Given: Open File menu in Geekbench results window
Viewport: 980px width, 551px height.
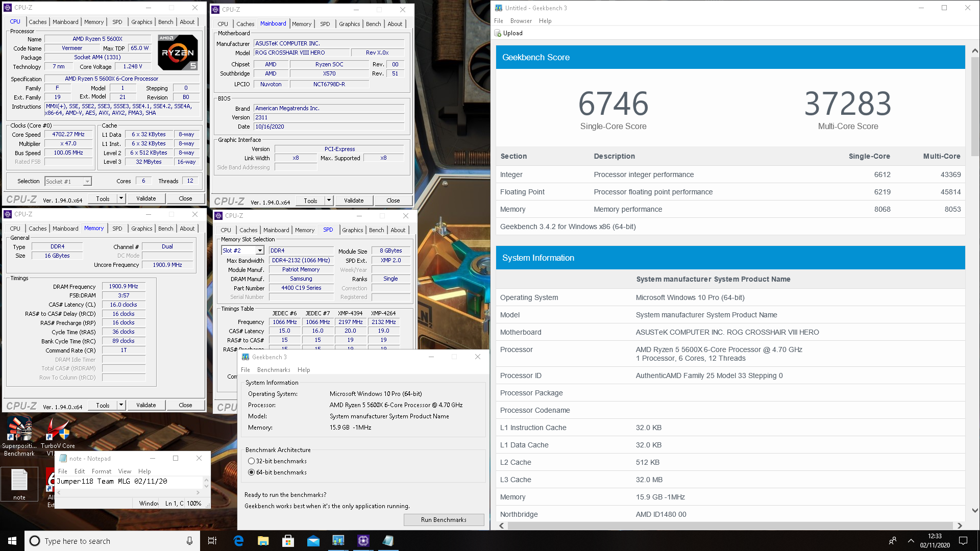Looking at the screenshot, I should 499,21.
